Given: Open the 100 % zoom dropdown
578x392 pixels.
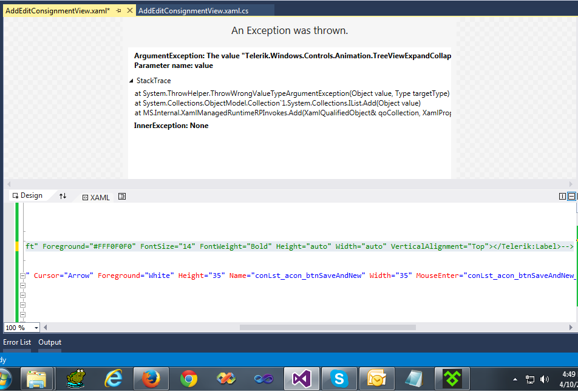Looking at the screenshot, I should (36, 328).
